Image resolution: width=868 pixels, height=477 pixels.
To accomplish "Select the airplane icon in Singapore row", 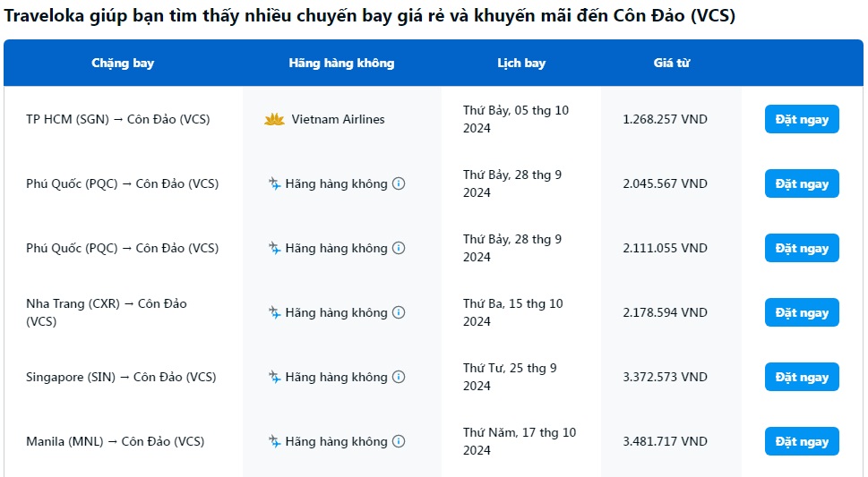I will (275, 377).
